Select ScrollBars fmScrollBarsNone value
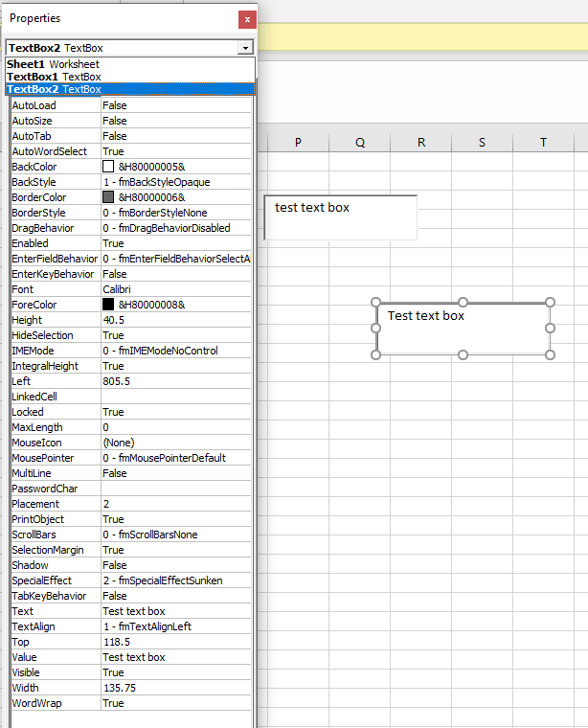 click(x=176, y=535)
